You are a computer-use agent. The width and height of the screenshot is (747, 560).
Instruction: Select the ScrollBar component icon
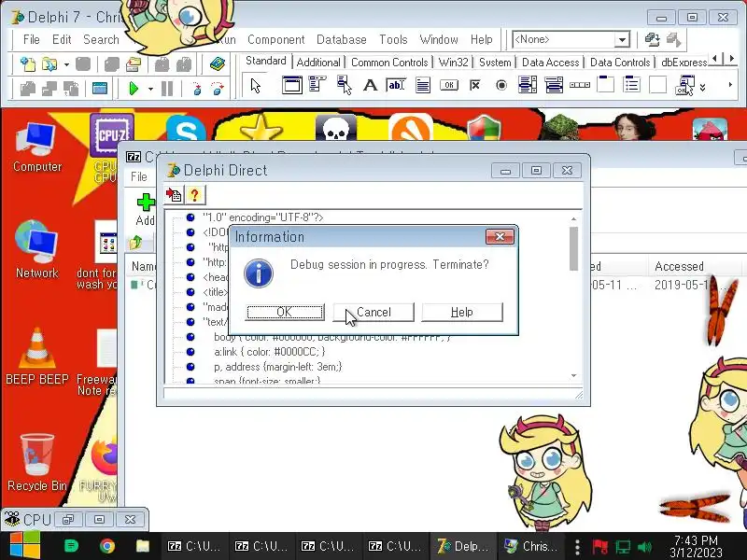(x=580, y=86)
